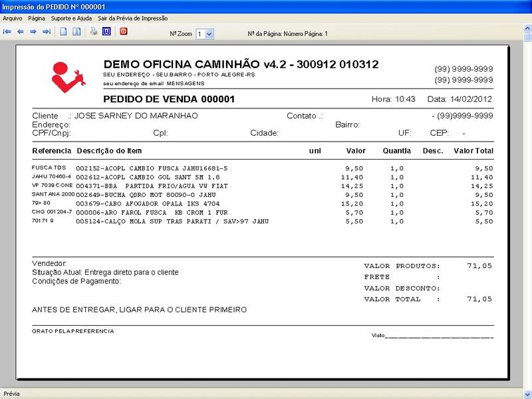Go to the first page of preview
The height and width of the screenshot is (399, 532).
pos(7,31)
